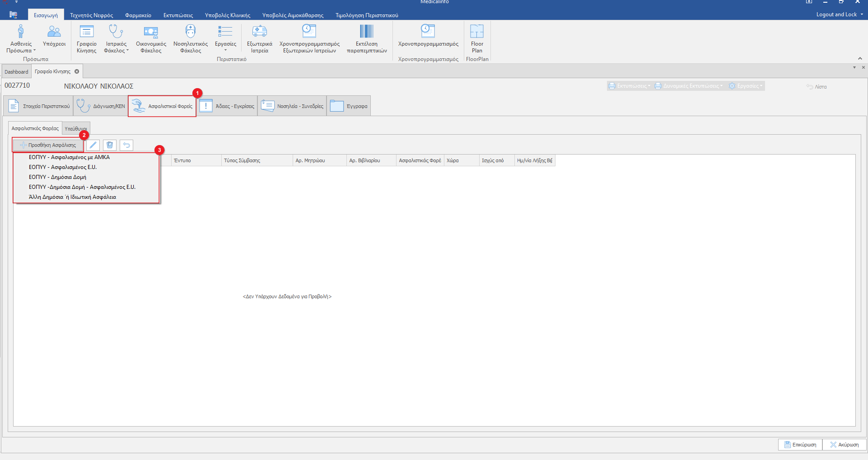Close the Γραφείο Κίνησης document tab
The image size is (868, 460).
77,71
